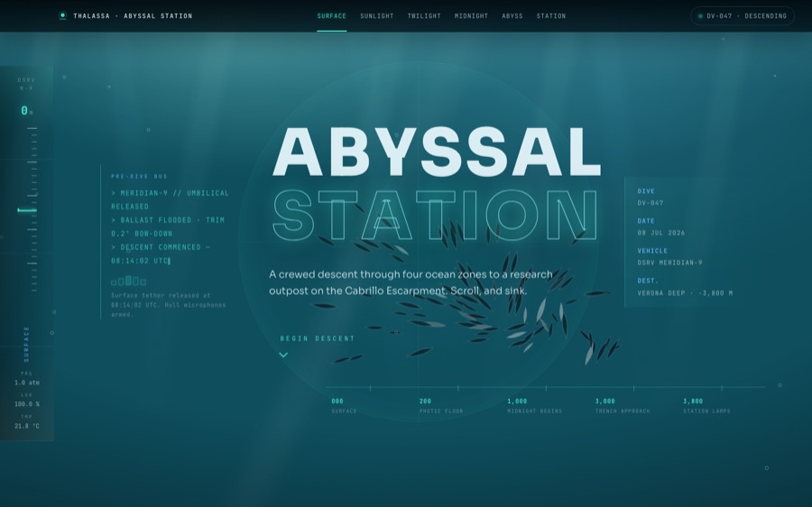The width and height of the screenshot is (812, 507).
Task: Click the ABYSSAL headline word
Action: pyautogui.click(x=437, y=152)
